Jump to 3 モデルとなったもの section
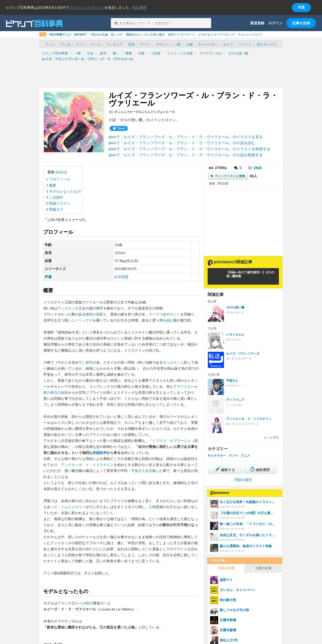Viewport: 322px width, 644px height. (63, 191)
